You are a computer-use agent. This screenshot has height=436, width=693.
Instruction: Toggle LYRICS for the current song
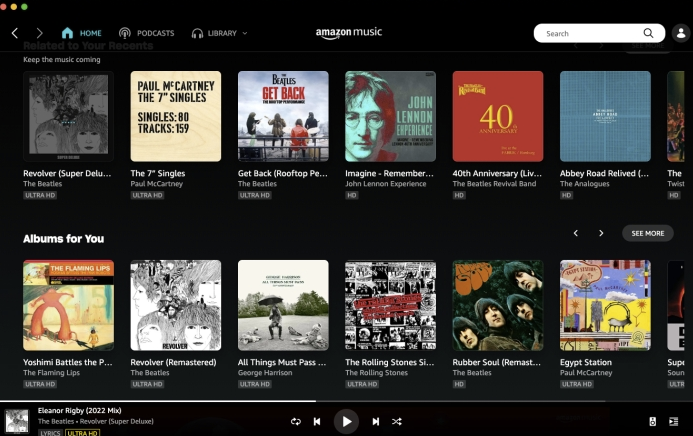(50, 433)
